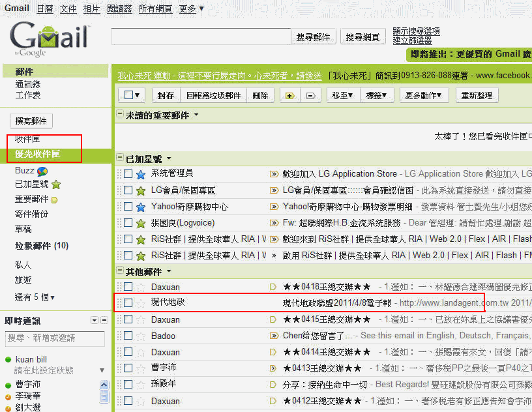Click importance marker on 張國良(Logvoice) email
532x412 pixels.
click(274, 223)
